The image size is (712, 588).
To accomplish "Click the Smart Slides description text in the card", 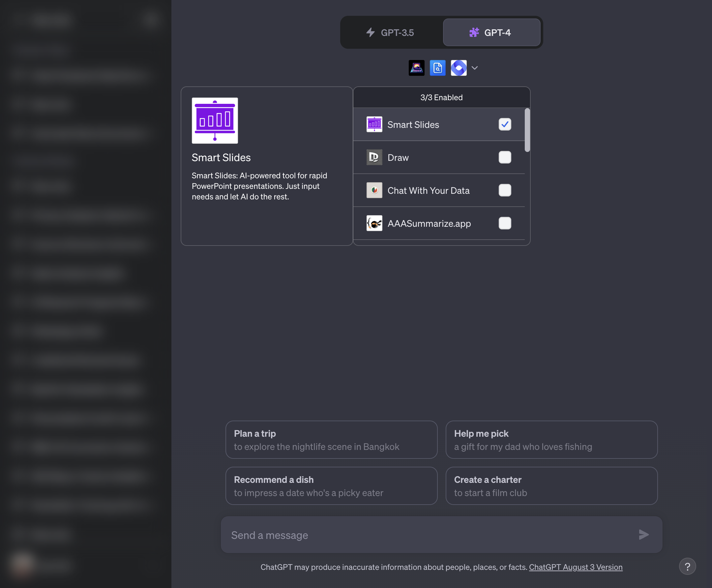I will coord(259,186).
